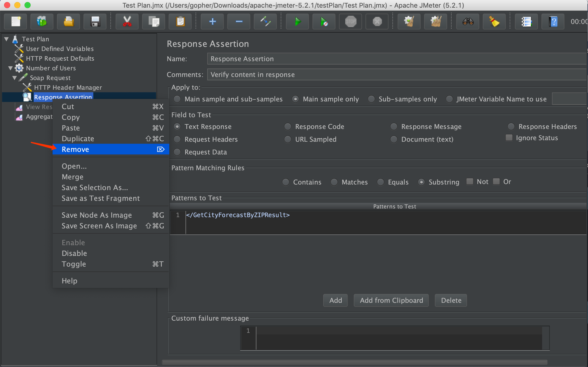Select the Response Code radio button

tap(288, 127)
